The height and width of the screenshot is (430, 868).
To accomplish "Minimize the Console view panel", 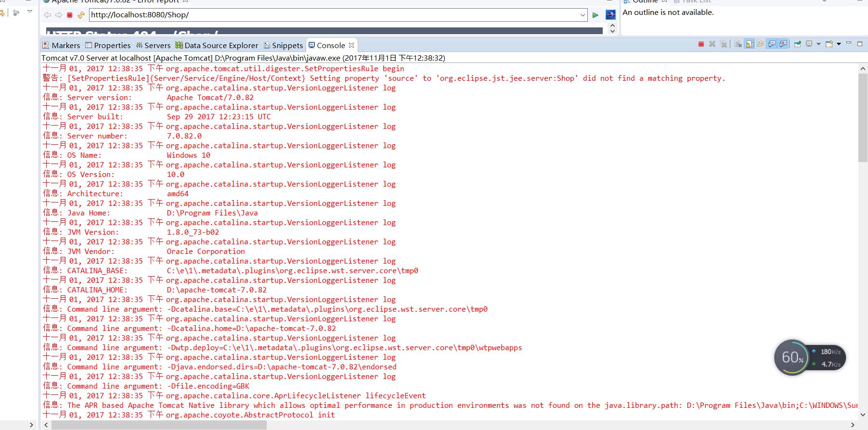I will (849, 43).
